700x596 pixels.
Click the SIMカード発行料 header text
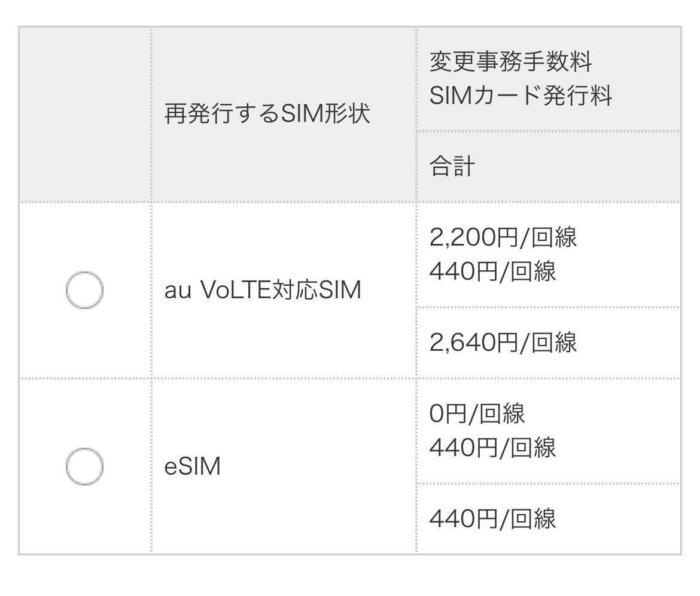click(x=521, y=96)
